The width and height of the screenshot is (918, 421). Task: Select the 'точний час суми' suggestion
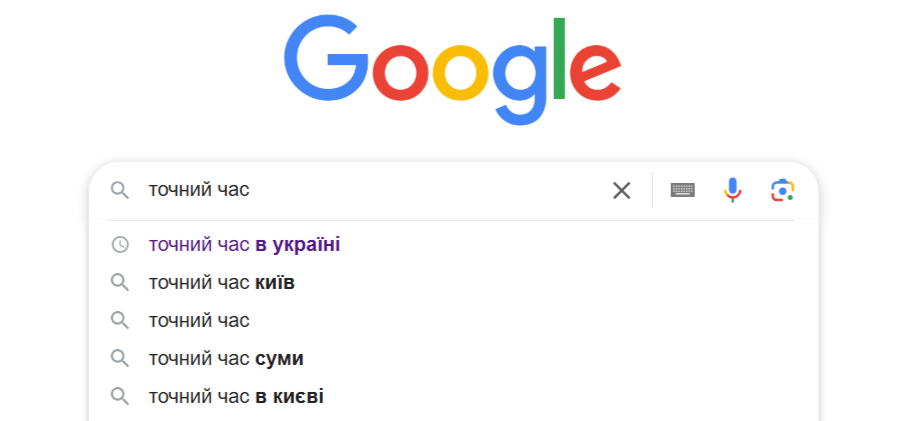pyautogui.click(x=226, y=358)
